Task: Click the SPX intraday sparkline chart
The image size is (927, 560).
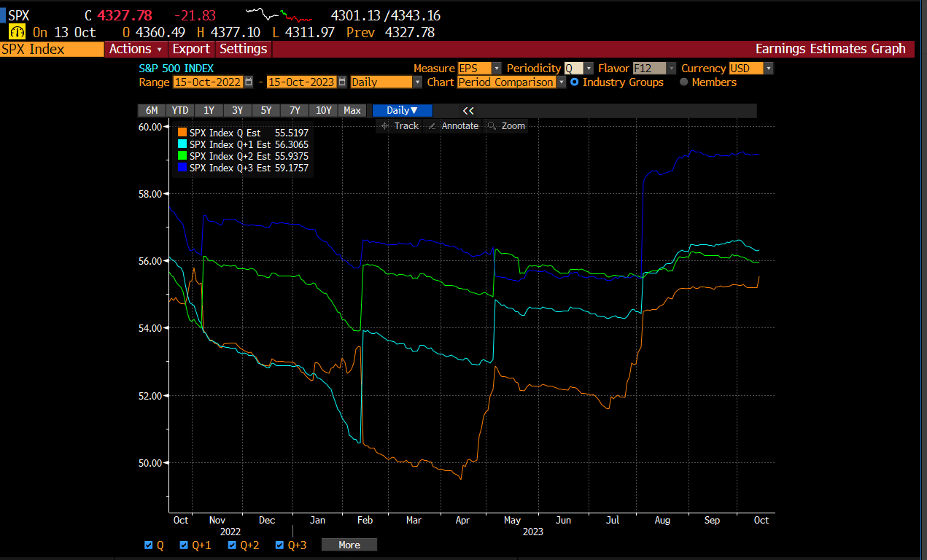Action: [x=279, y=15]
